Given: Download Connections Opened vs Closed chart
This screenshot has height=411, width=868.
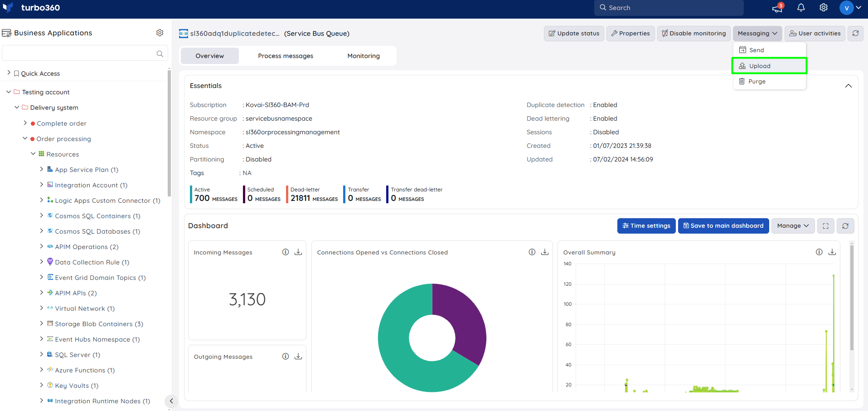Looking at the screenshot, I should click(x=545, y=252).
